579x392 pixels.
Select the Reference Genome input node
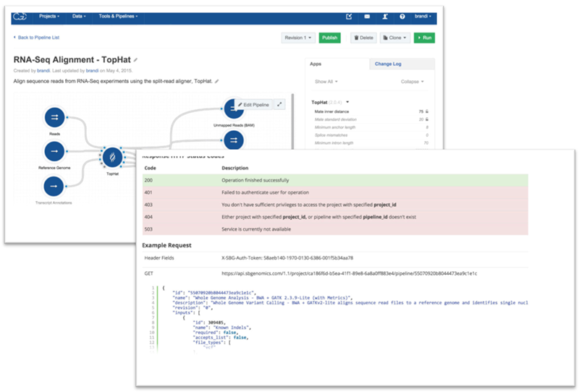53,150
